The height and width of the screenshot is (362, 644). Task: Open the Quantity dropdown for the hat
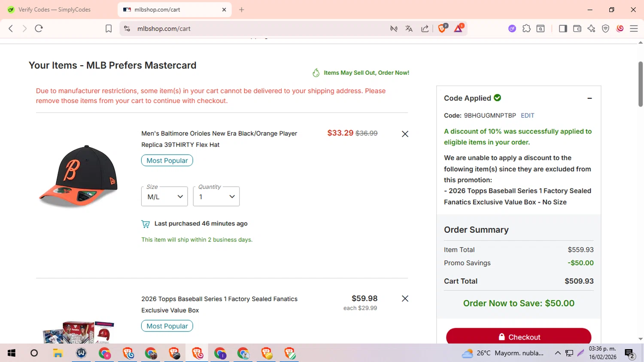click(x=216, y=196)
